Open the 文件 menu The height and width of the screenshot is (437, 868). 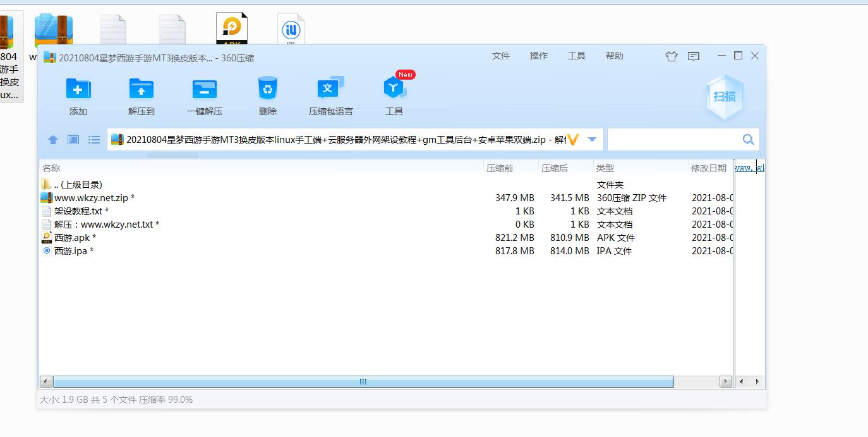500,56
